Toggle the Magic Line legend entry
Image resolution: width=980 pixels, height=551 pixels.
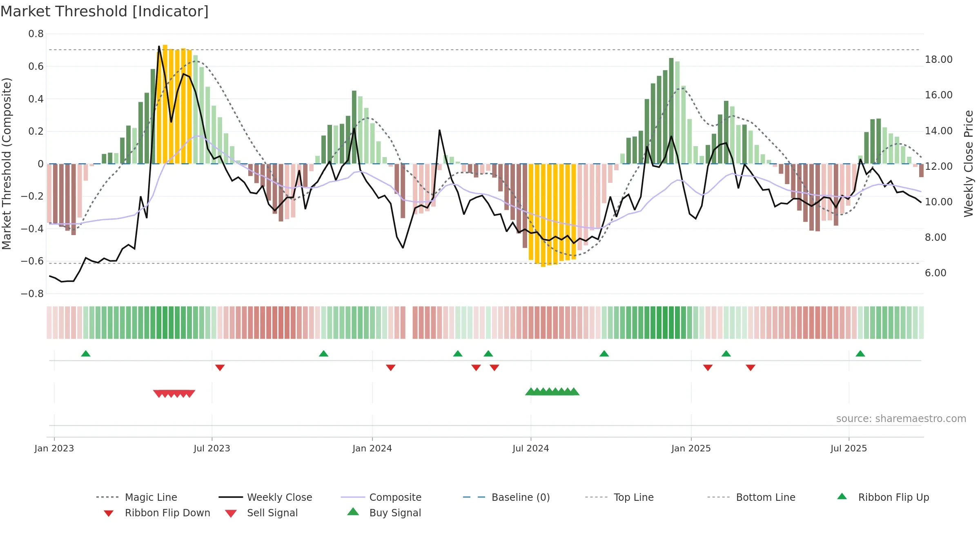tap(137, 497)
